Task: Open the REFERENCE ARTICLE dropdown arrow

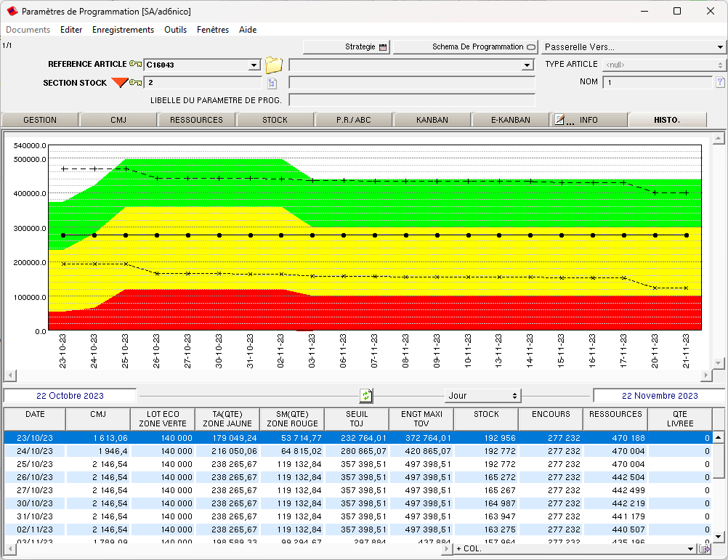Action: click(x=254, y=65)
